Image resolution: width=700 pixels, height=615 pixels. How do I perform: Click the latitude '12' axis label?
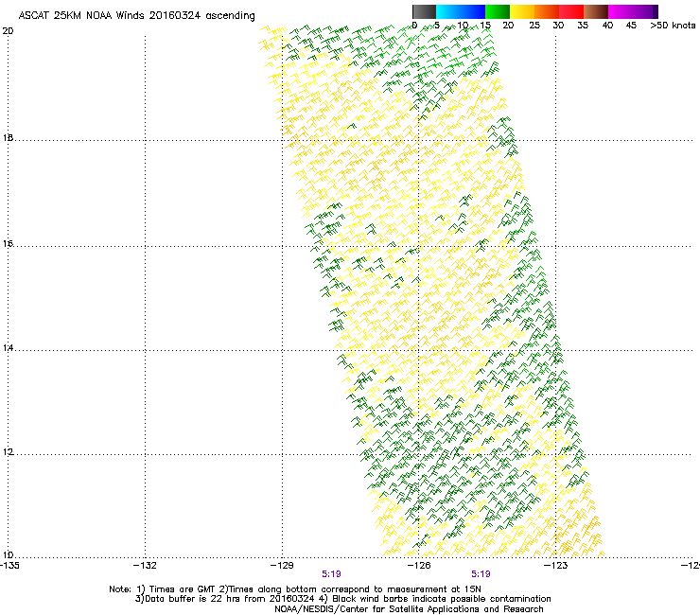click(x=8, y=452)
